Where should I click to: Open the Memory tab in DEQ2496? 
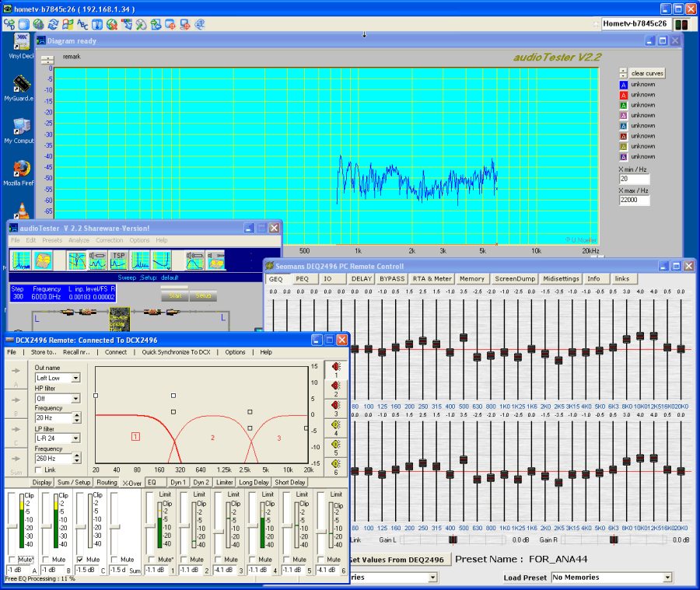(x=472, y=279)
